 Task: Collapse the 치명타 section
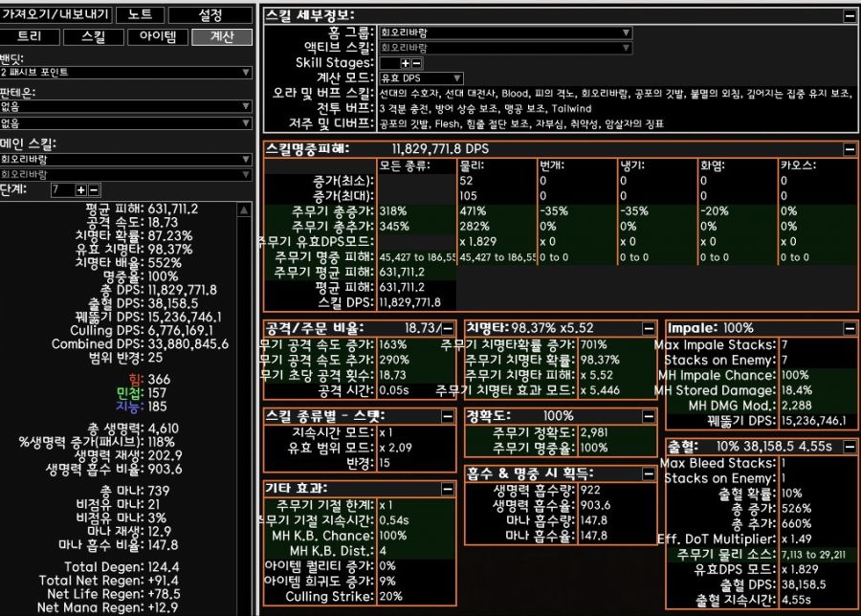(649, 328)
